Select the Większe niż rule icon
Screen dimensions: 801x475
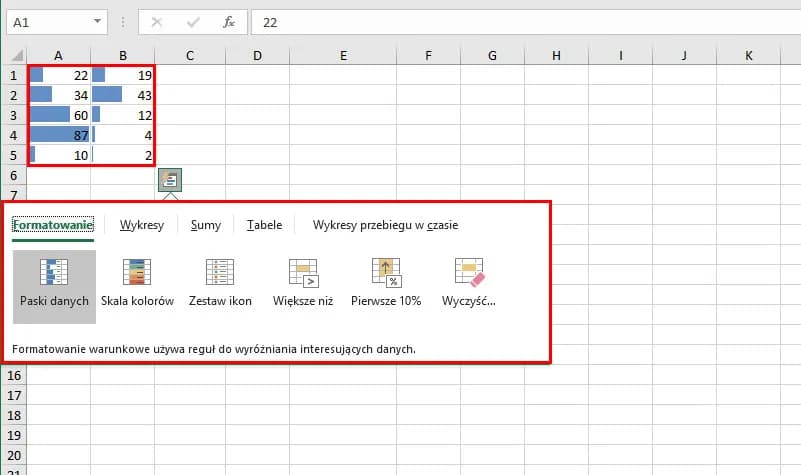coord(303,273)
